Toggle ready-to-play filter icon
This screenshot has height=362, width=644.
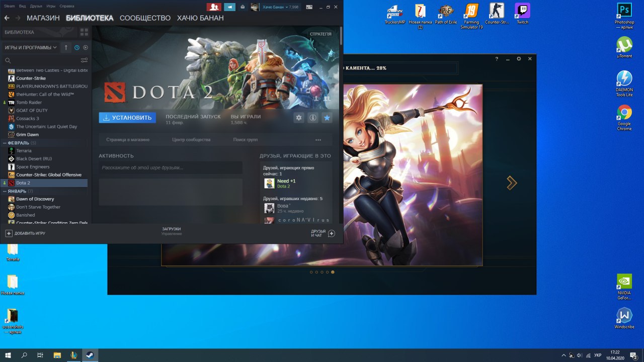click(85, 47)
